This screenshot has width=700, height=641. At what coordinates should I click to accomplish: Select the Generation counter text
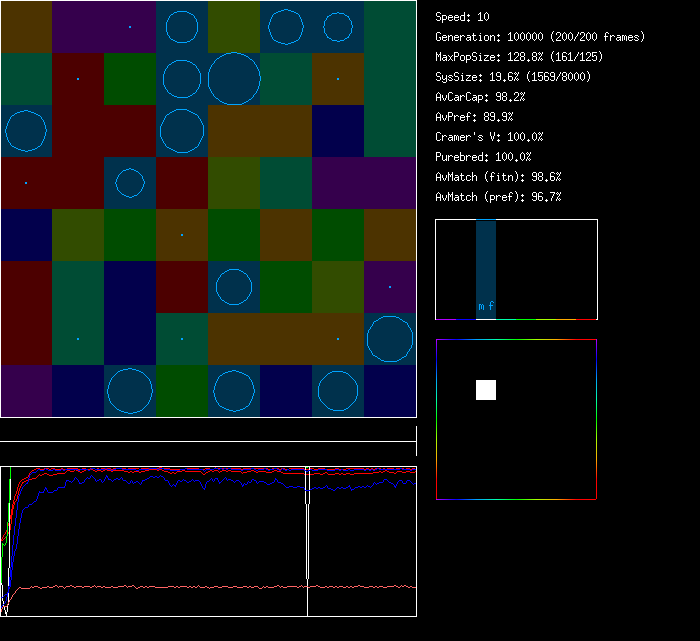coord(540,37)
